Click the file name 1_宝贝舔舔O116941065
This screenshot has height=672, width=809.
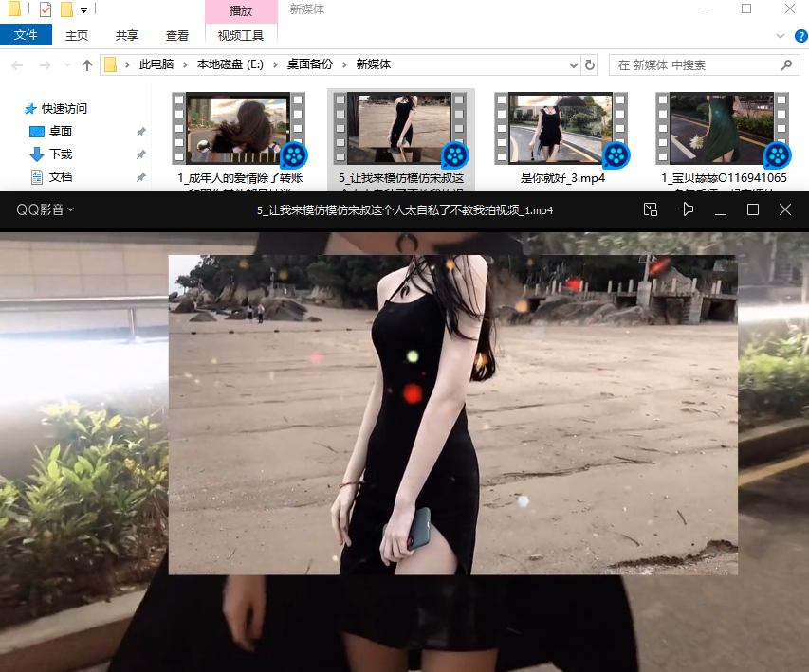[x=724, y=178]
